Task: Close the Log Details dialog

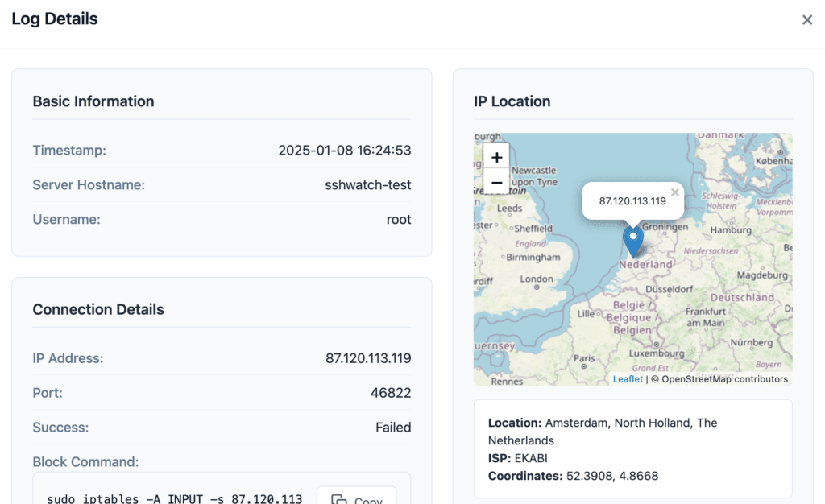Action: pyautogui.click(x=806, y=20)
